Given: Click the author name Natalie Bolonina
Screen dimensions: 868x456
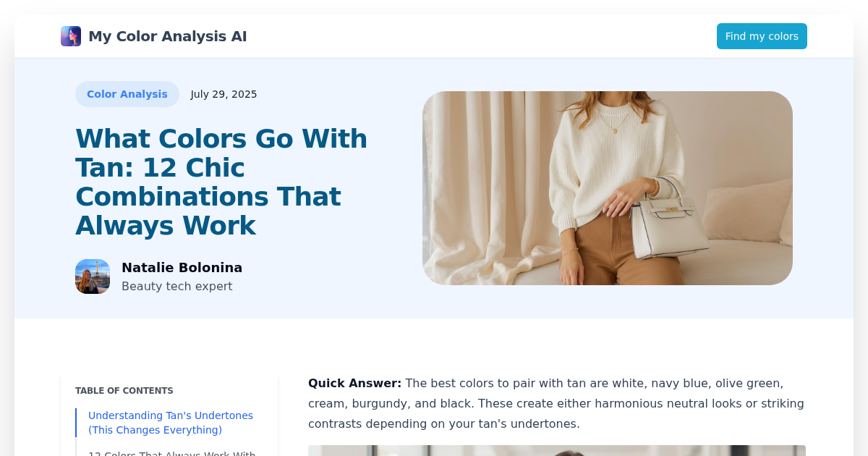Looking at the screenshot, I should coord(182,268).
